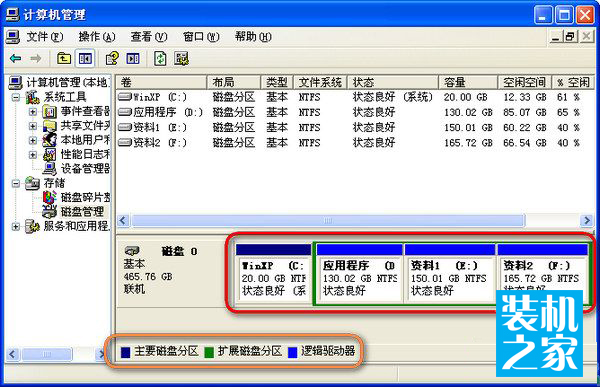
Task: Select the 资料2 (F:) logical drive block
Action: pos(542,274)
